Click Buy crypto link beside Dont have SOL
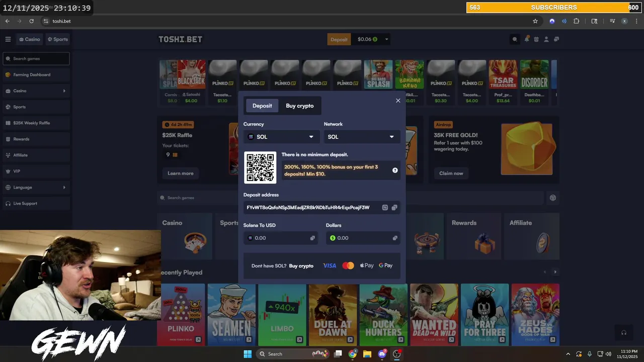 click(301, 266)
